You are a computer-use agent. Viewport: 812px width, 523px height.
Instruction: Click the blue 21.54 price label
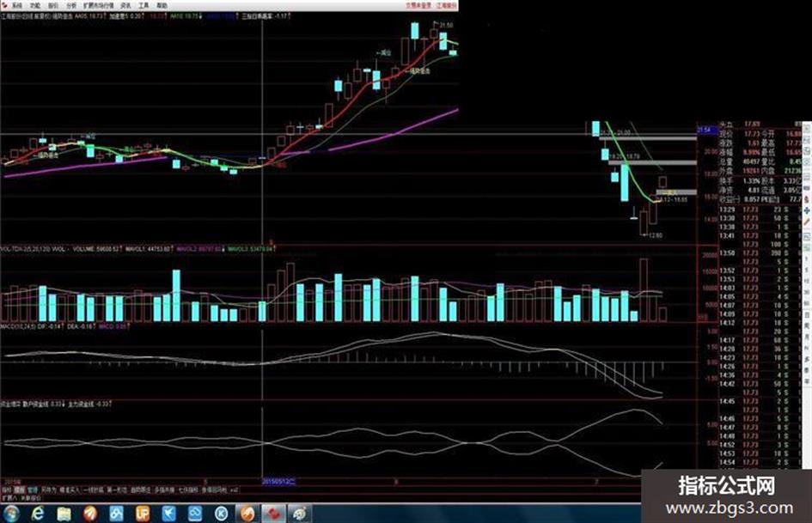tap(705, 130)
